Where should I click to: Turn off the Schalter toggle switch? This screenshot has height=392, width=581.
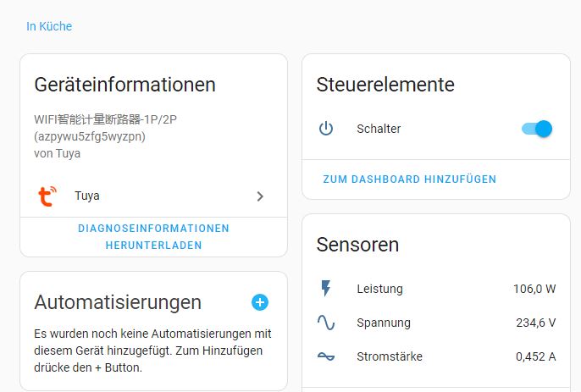click(x=537, y=129)
